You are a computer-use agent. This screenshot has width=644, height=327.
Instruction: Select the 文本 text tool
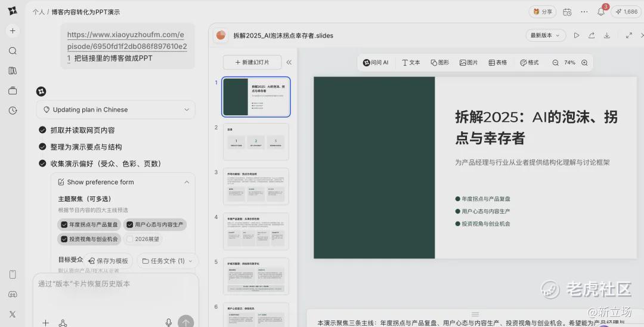411,63
